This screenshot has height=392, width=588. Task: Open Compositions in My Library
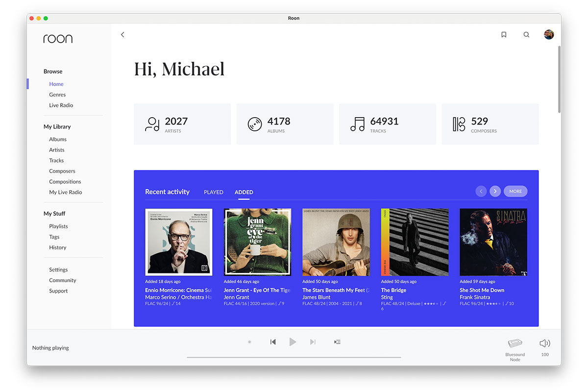tap(65, 182)
